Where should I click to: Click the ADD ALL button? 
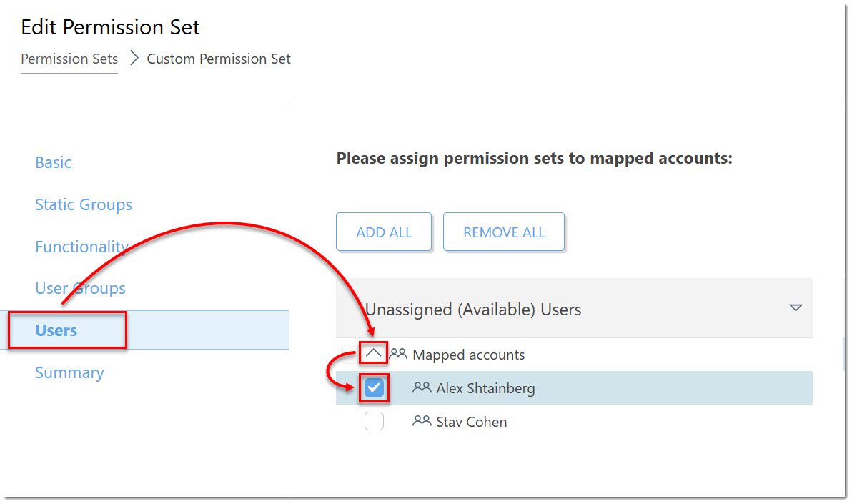click(384, 232)
